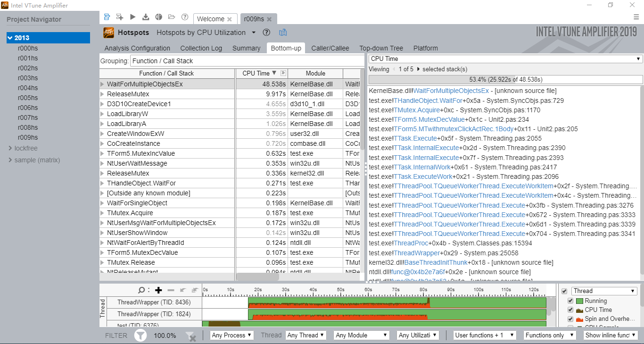This screenshot has height=344, width=644.
Task: Open the Function / Call Stack grouping dropdown
Action: (x=247, y=61)
